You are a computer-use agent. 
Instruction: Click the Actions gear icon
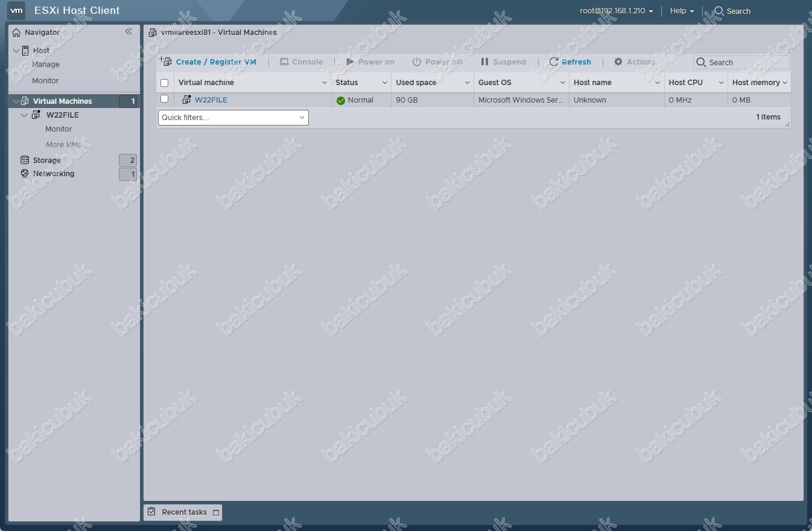(618, 62)
